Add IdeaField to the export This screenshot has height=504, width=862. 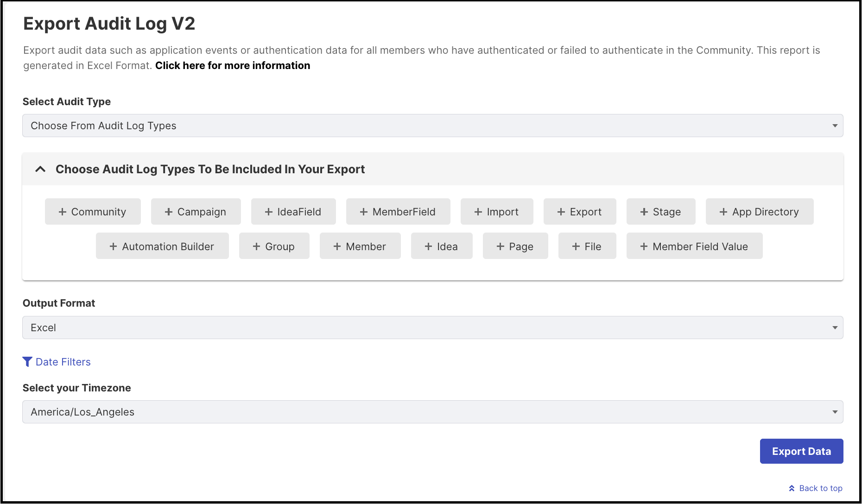[x=293, y=212]
